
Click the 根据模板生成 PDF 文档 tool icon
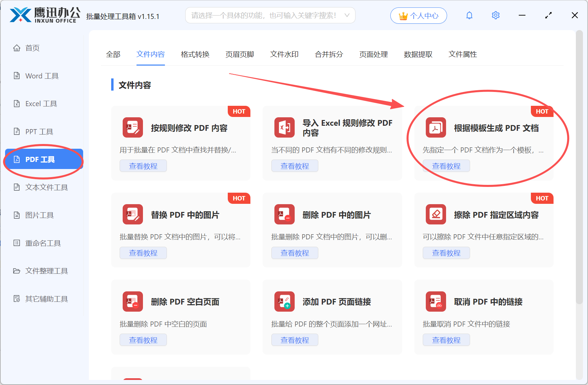[x=436, y=128]
